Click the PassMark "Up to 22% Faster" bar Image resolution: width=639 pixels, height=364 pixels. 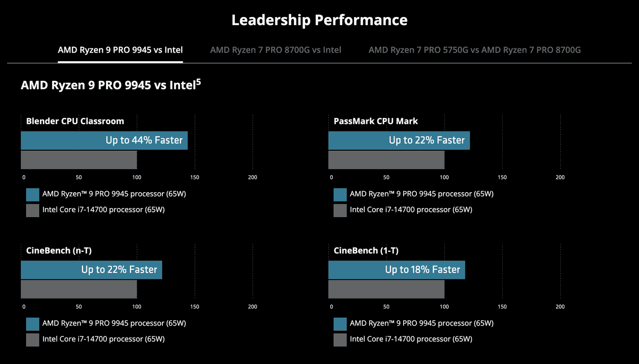(x=399, y=140)
